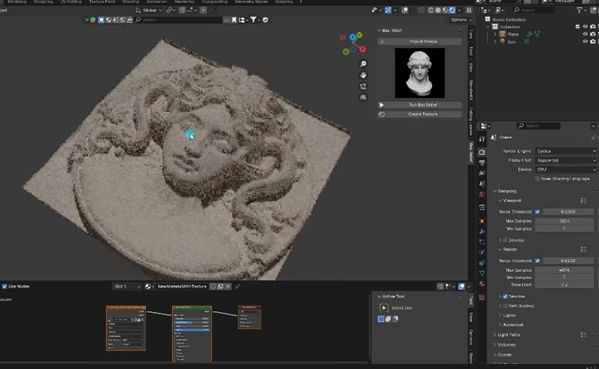Open the viewport shading options arrow
The width and height of the screenshot is (599, 369).
pos(459,10)
